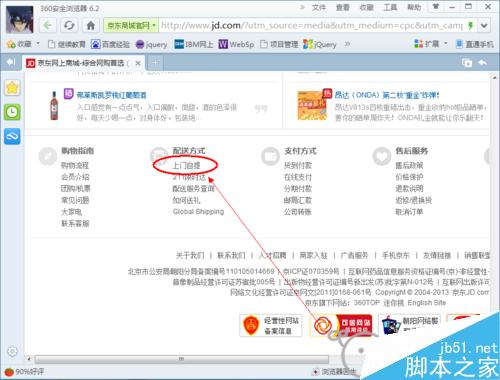The width and height of the screenshot is (500, 380).
Task: Open a new tab with plus button
Action: click(x=156, y=62)
